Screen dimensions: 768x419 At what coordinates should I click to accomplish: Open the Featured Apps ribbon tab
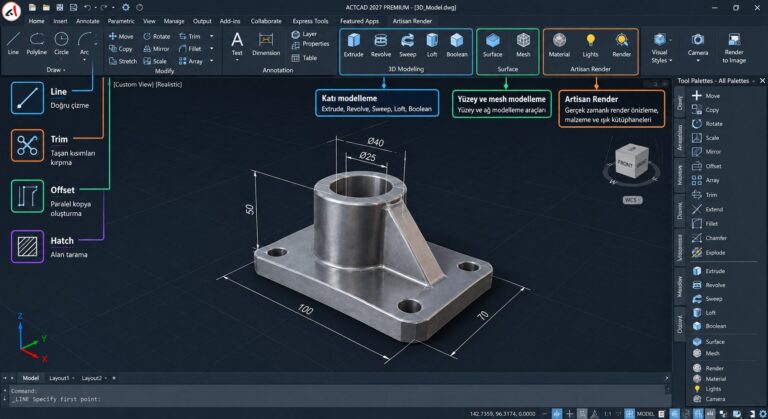pyautogui.click(x=360, y=21)
